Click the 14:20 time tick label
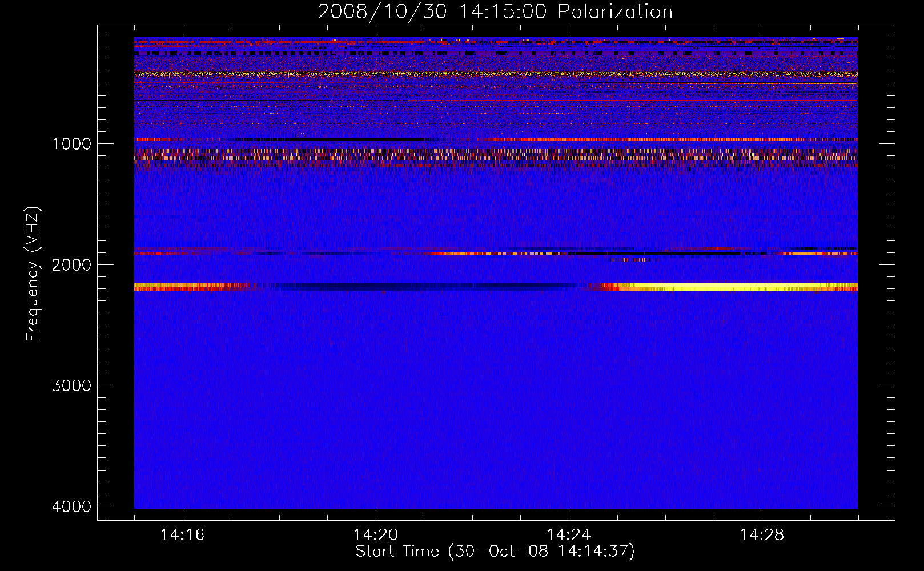 click(375, 535)
